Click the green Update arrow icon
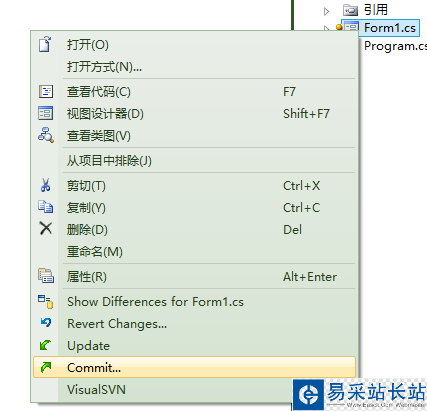The width and height of the screenshot is (427, 411). tap(45, 345)
